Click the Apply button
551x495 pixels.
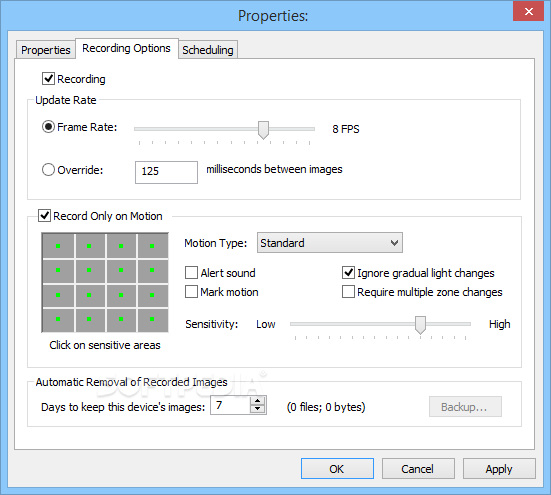click(499, 469)
